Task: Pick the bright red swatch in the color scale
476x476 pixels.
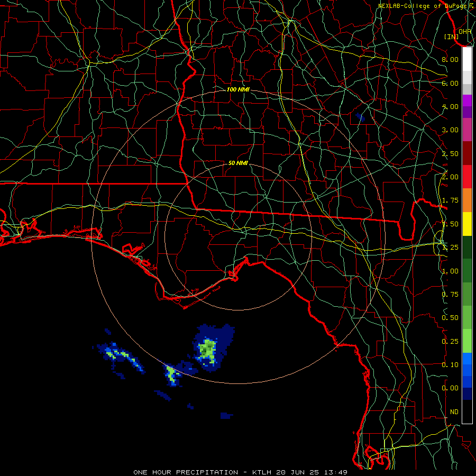Action: (467, 177)
